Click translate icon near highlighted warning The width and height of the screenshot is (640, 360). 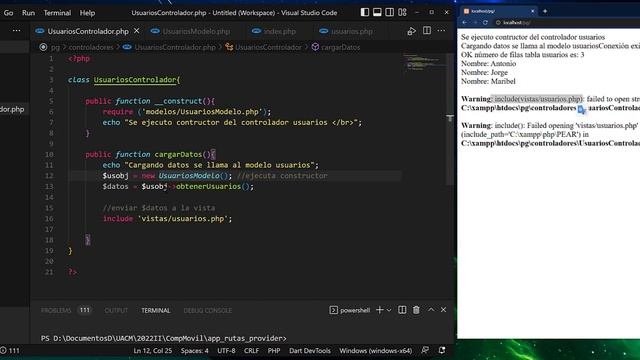(582, 109)
